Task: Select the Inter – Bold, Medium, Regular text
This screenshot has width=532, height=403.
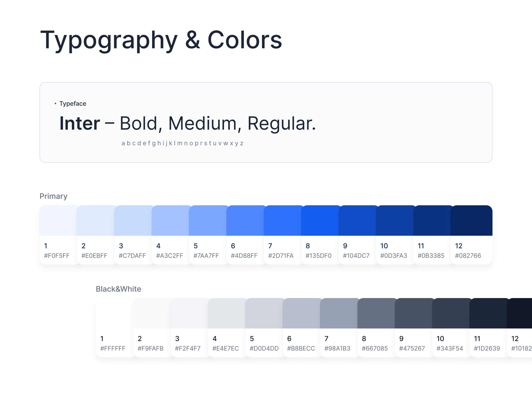Action: (188, 123)
